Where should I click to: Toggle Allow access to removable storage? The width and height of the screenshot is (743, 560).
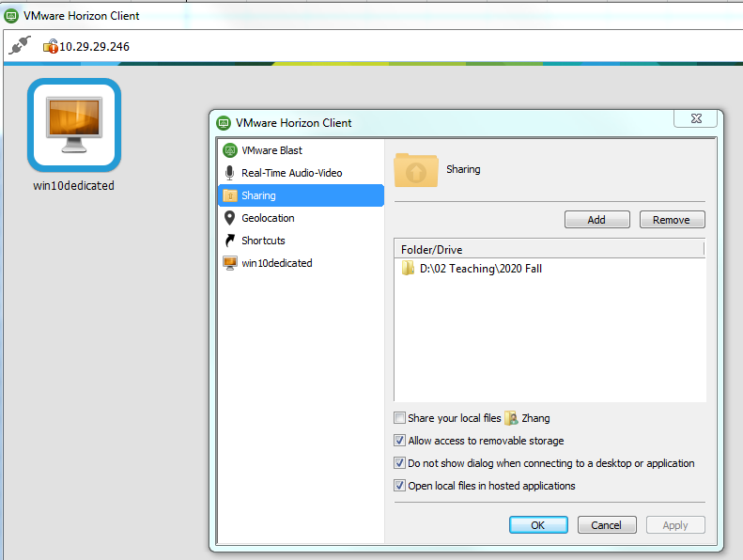(x=399, y=441)
